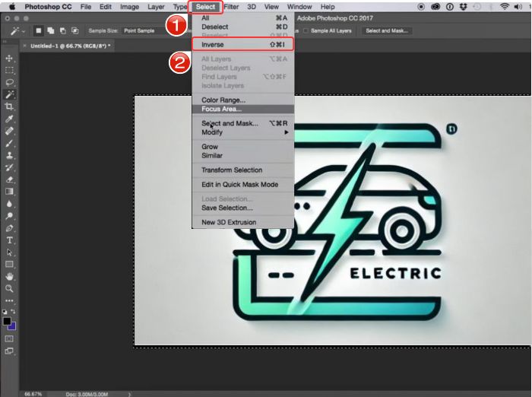Viewport: 532px width, 397px height.
Task: Select the Crop tool
Action: [x=9, y=106]
